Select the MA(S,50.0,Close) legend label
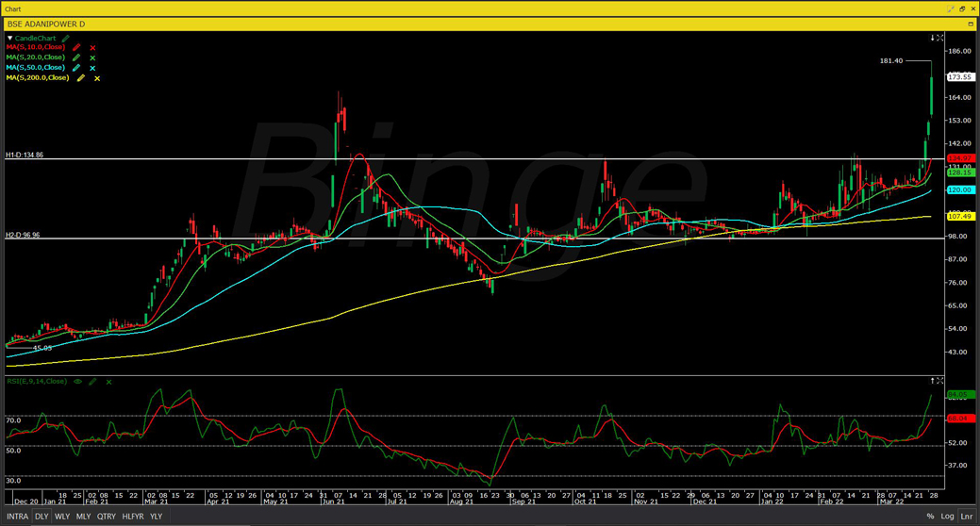Viewport: 980px width, 526px height. coord(36,68)
